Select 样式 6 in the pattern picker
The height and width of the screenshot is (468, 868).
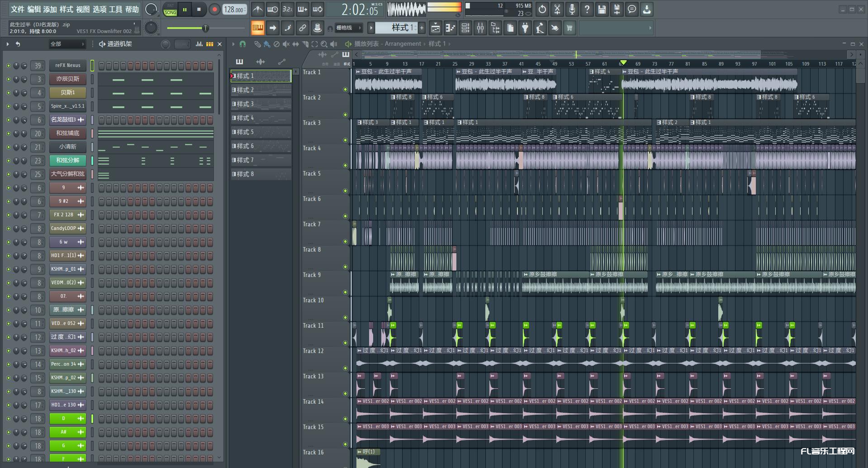coord(261,146)
